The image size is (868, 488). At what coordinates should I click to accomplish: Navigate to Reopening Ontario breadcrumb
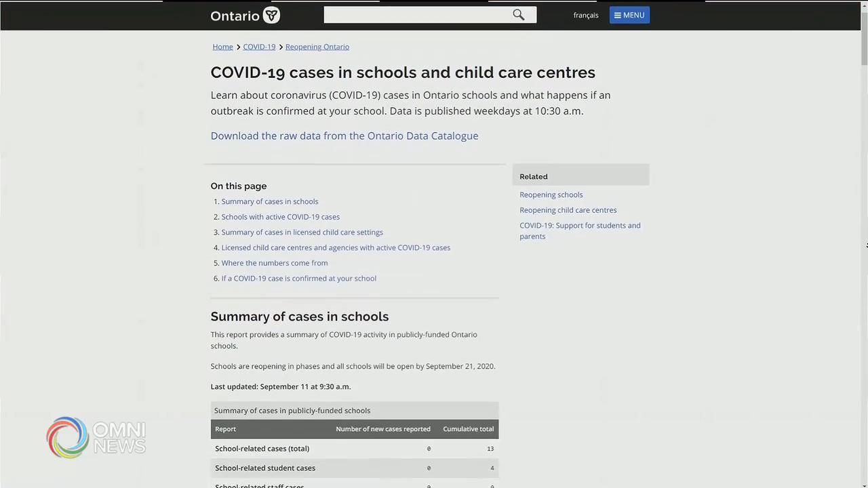317,47
